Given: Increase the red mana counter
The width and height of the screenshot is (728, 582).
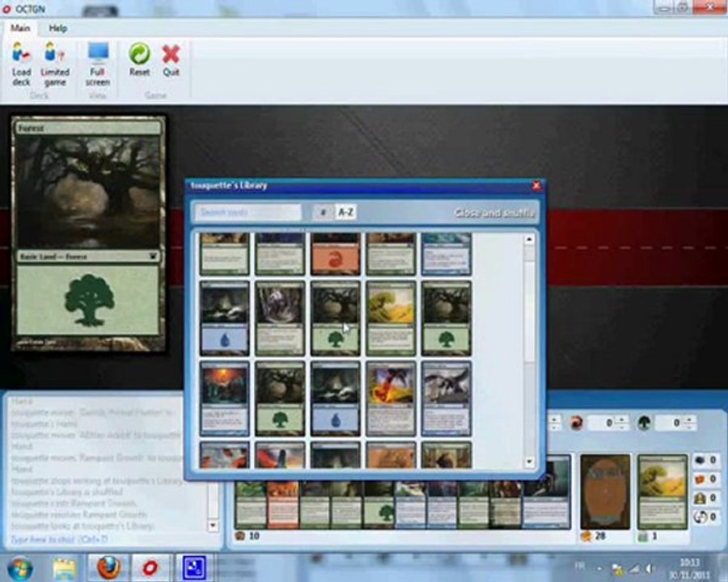Looking at the screenshot, I should click(x=622, y=420).
